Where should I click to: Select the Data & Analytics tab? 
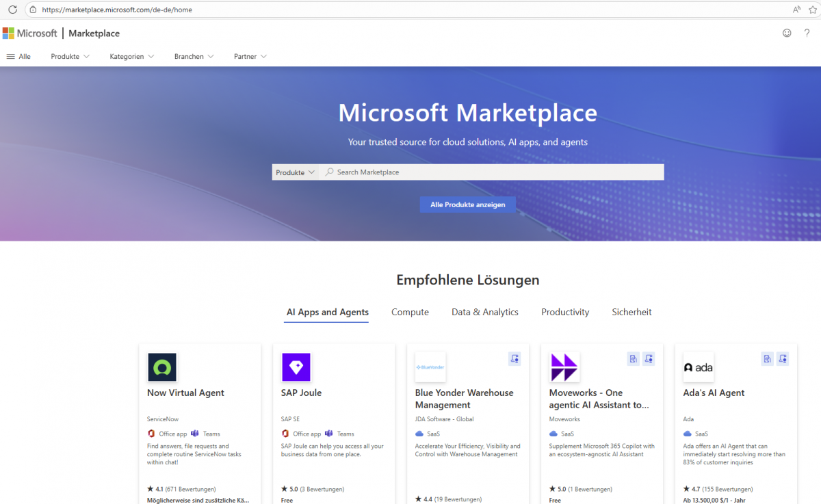tap(484, 312)
